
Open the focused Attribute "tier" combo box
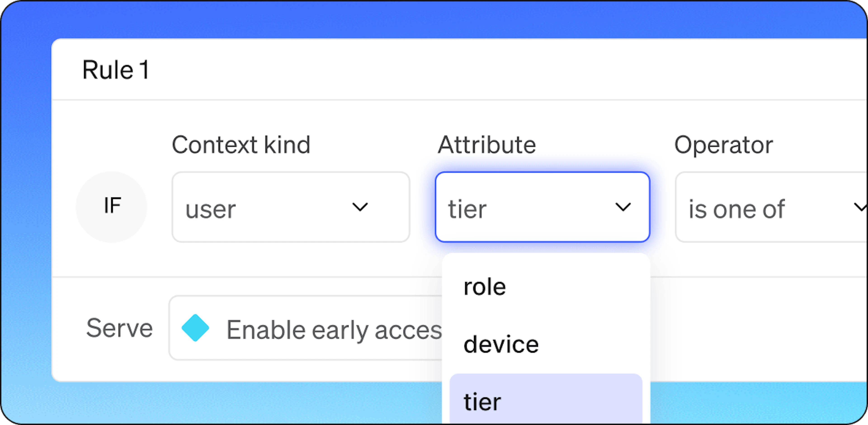point(542,207)
